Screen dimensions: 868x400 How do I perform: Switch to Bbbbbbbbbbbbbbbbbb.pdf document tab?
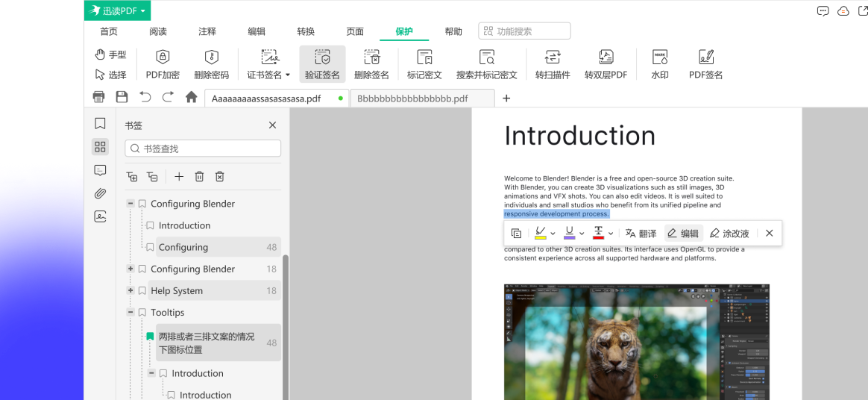pyautogui.click(x=422, y=98)
